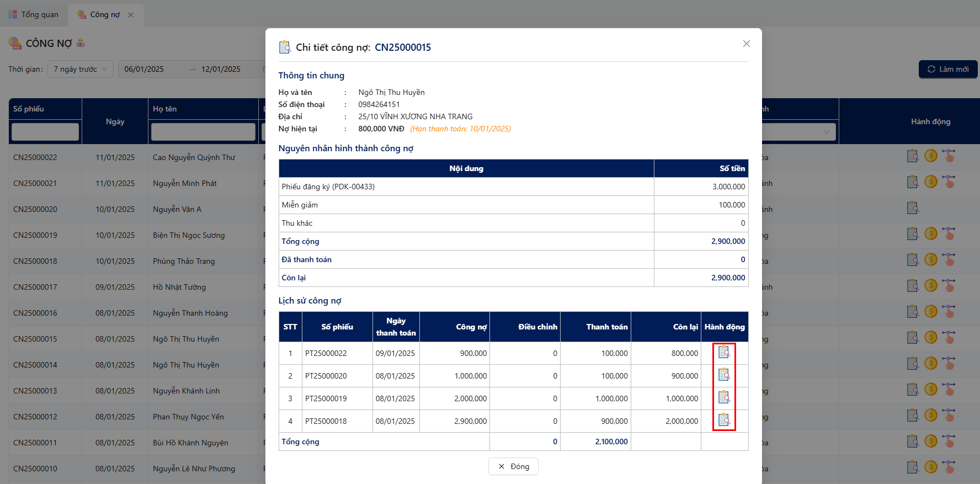Click the Miễn giảm amount 100,000
Viewport: 980px width, 484px height.
pos(732,205)
